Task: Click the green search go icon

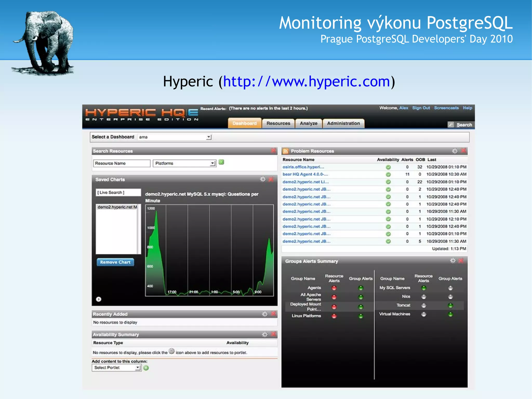Action: (x=221, y=162)
